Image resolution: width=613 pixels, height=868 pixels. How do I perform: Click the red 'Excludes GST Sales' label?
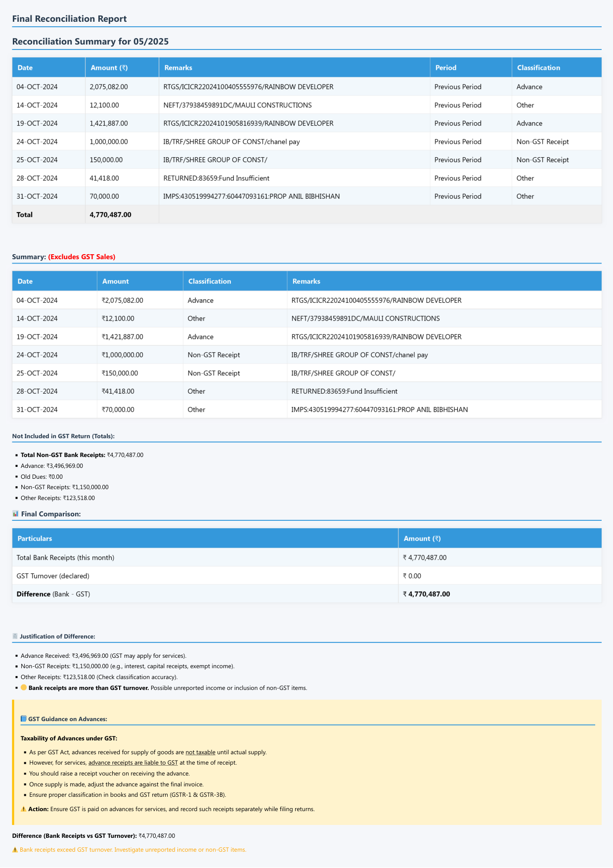tap(82, 257)
